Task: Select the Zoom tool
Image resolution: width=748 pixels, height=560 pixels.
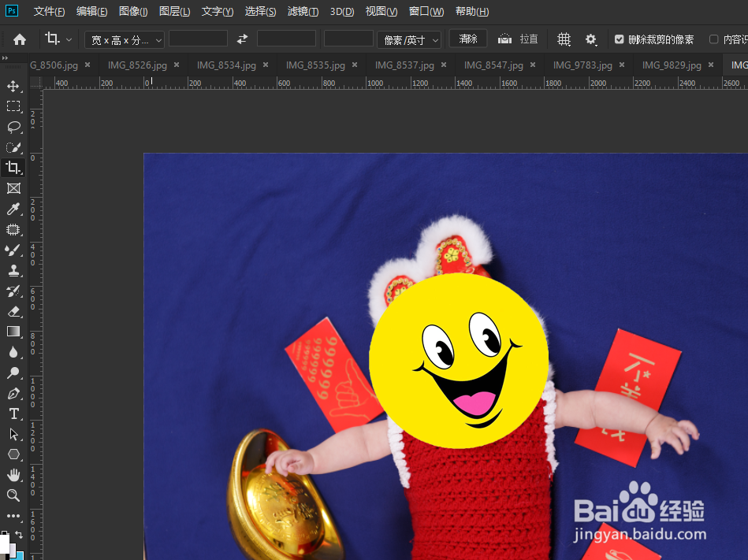Action: 13,495
